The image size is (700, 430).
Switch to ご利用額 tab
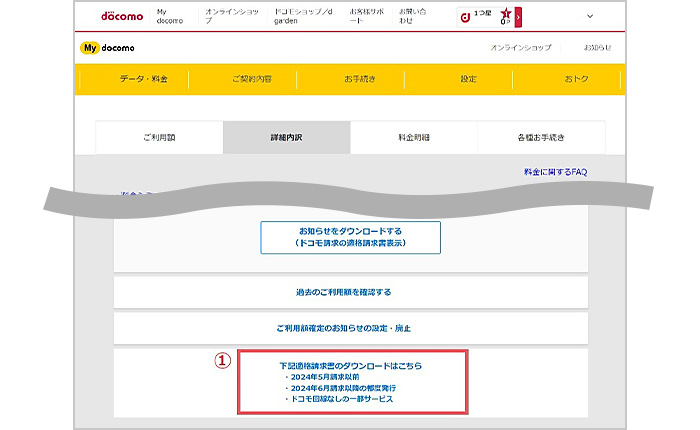[x=159, y=138]
